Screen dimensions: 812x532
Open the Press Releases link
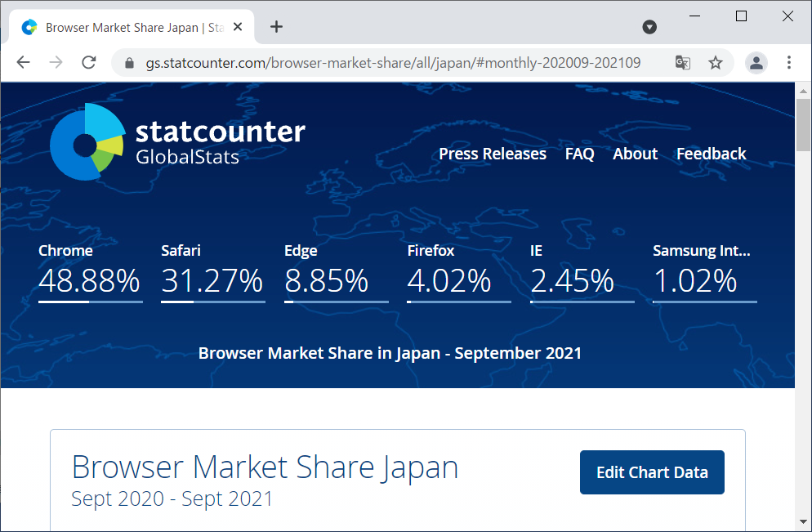[x=493, y=154]
